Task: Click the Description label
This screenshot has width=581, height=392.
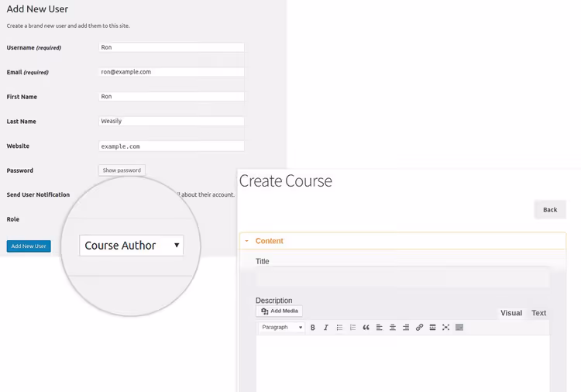Action: 273,301
